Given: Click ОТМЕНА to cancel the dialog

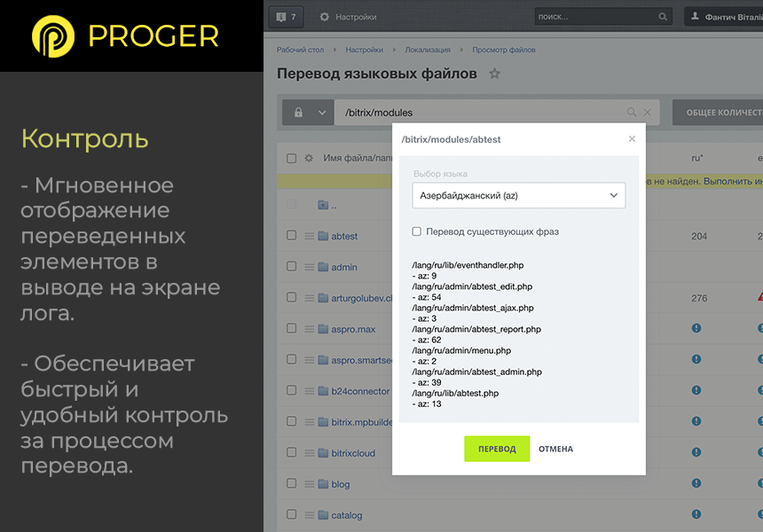Looking at the screenshot, I should pyautogui.click(x=555, y=449).
